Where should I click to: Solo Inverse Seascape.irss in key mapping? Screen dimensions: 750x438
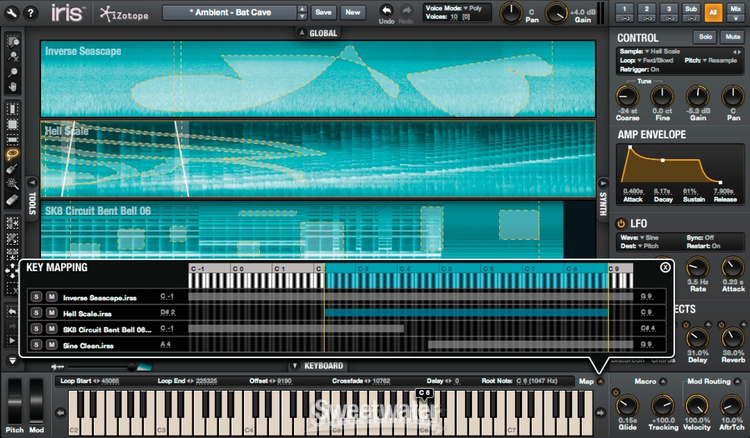pyautogui.click(x=36, y=297)
